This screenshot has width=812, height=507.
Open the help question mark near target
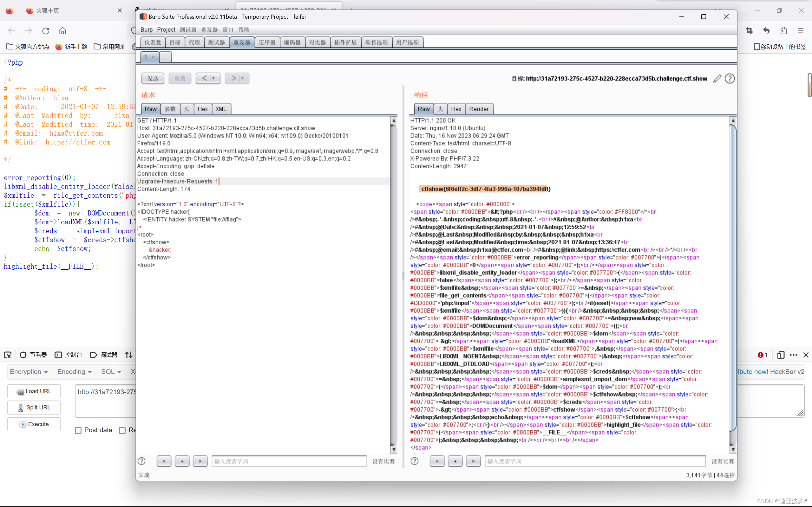730,79
